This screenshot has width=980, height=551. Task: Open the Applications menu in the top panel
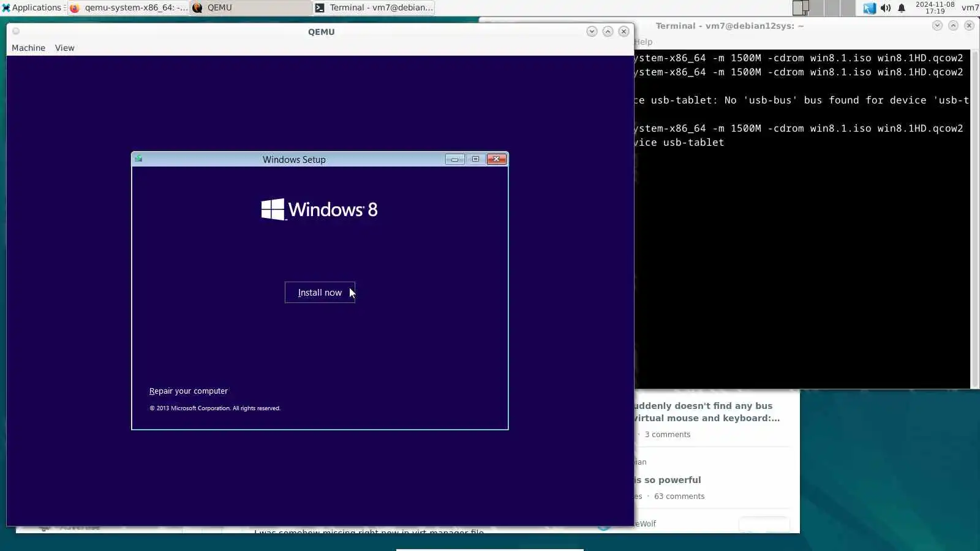coord(32,7)
